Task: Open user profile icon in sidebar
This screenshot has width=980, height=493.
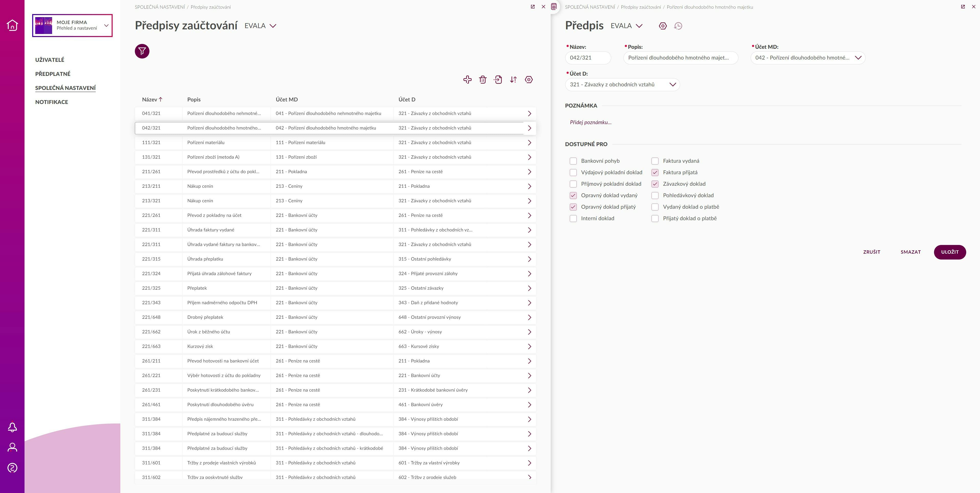Action: (12, 447)
